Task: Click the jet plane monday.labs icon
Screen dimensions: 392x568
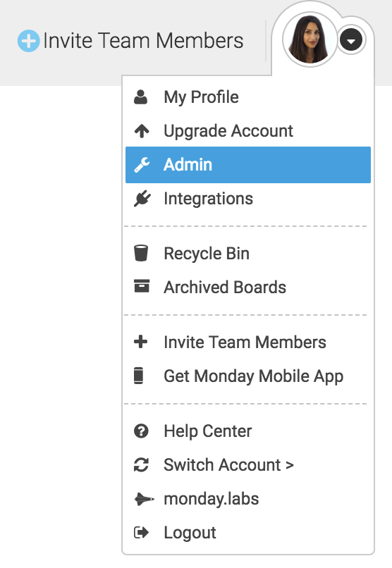Action: pos(144,499)
